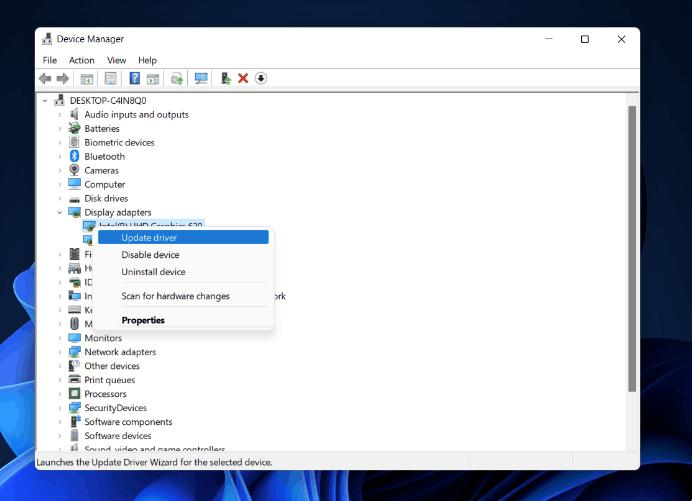Screen dimensions: 692x501
Task: Click the Forward arrow in the toolbar
Action: point(63,78)
